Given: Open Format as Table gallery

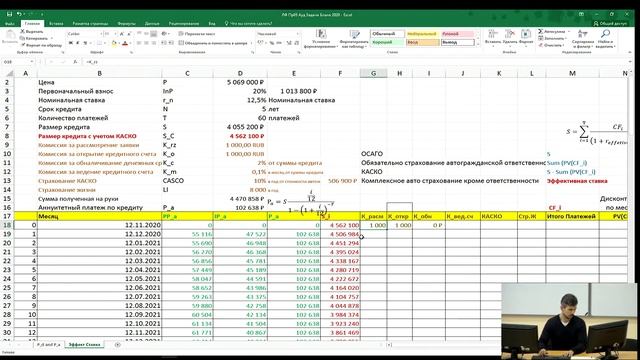Looking at the screenshot, I should click(354, 39).
